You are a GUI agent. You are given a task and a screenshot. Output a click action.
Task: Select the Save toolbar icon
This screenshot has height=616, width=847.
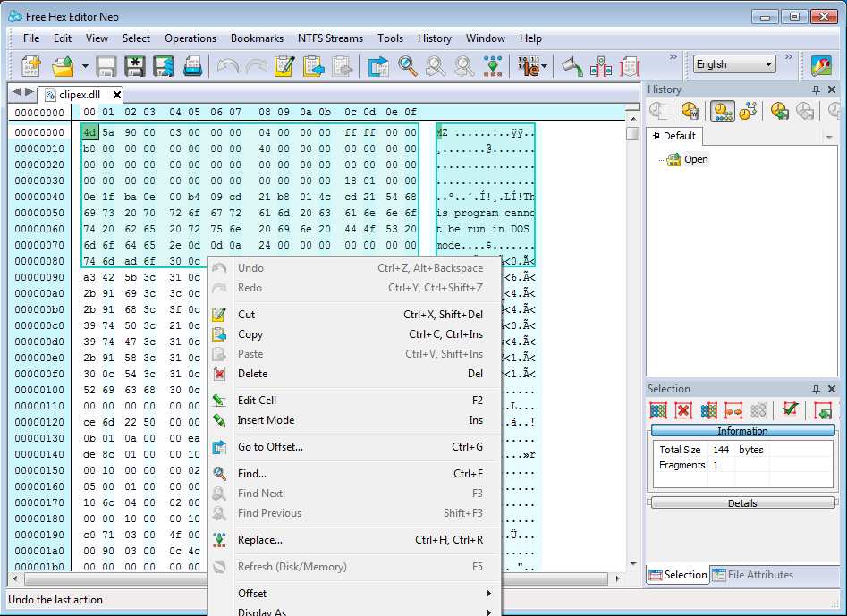107,65
